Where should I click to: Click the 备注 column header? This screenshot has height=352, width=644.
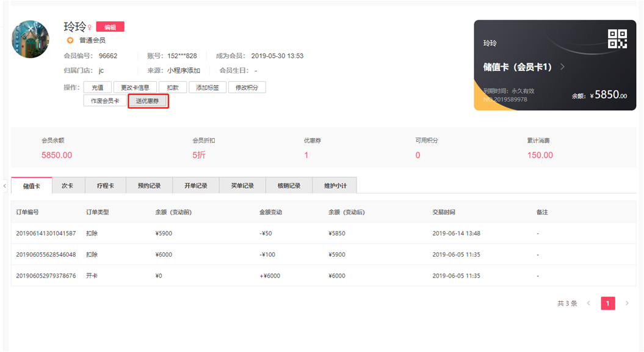pos(542,212)
